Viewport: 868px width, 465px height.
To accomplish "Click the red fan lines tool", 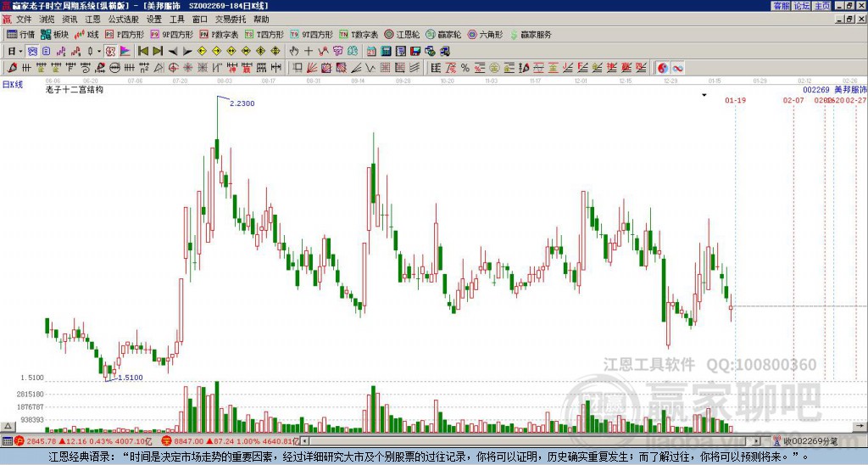I will [x=312, y=68].
